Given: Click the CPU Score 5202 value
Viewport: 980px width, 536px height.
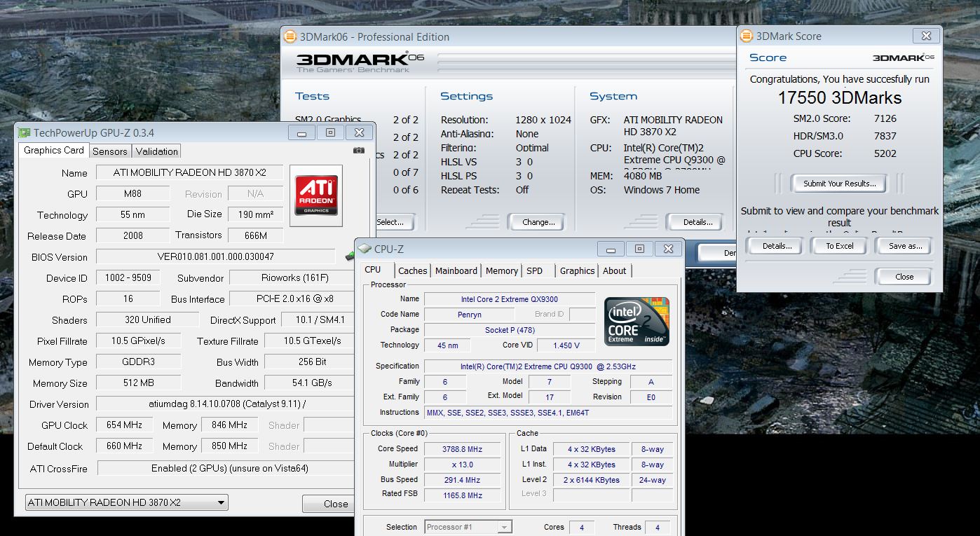Looking at the screenshot, I should point(885,153).
